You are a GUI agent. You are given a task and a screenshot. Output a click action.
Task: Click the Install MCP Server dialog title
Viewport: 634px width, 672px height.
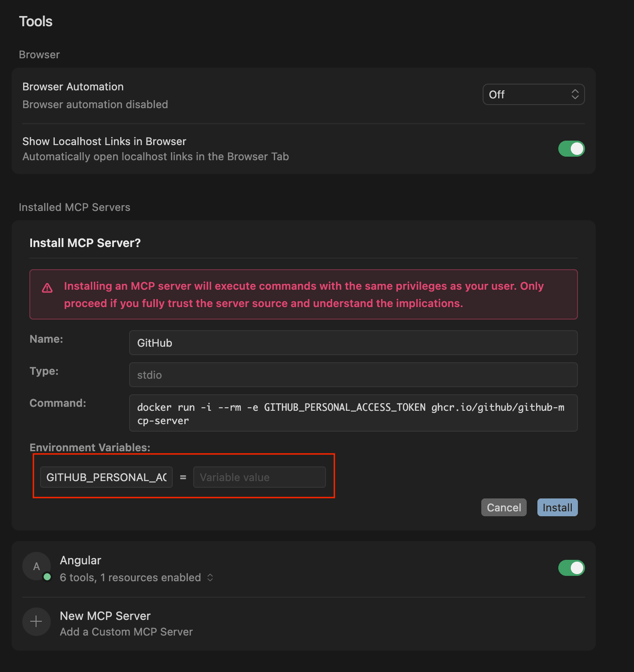85,243
